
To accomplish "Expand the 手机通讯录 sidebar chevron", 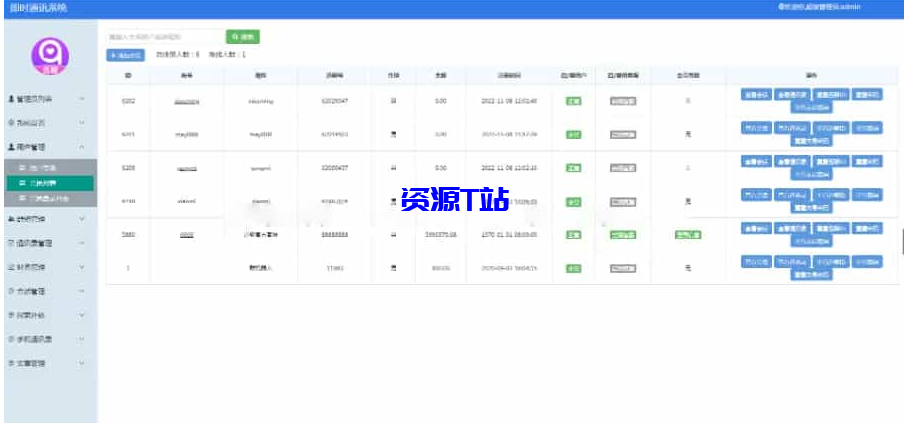I will click(x=82, y=339).
